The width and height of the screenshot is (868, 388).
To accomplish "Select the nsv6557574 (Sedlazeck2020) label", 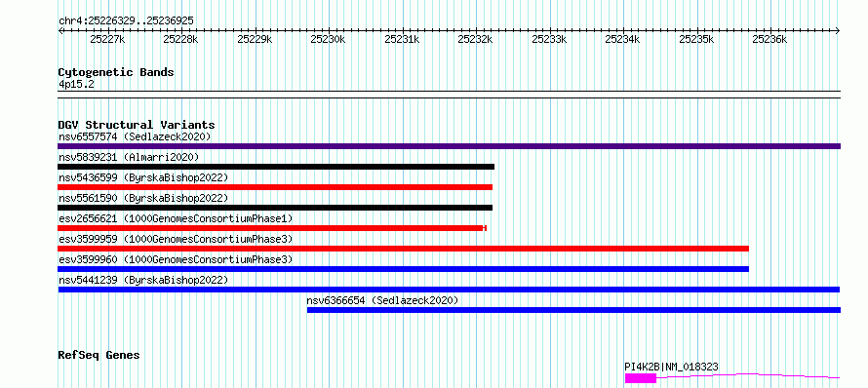I will click(135, 136).
